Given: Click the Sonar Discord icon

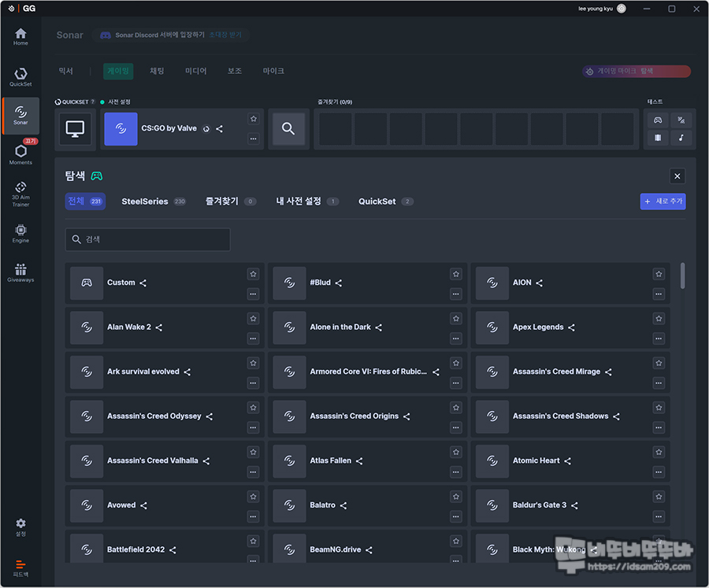Looking at the screenshot, I should coord(106,35).
